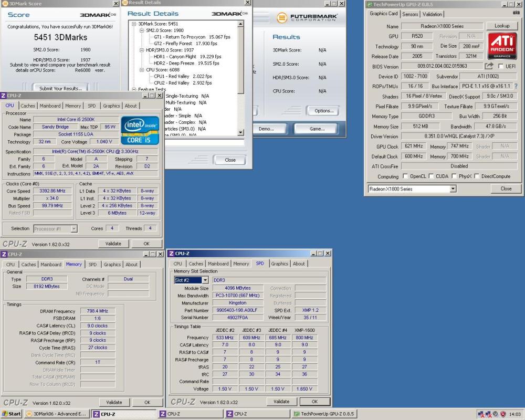This screenshot has height=420, width=525.
Task: Switch to Sensors tab in GPU-Z
Action: (410, 14)
